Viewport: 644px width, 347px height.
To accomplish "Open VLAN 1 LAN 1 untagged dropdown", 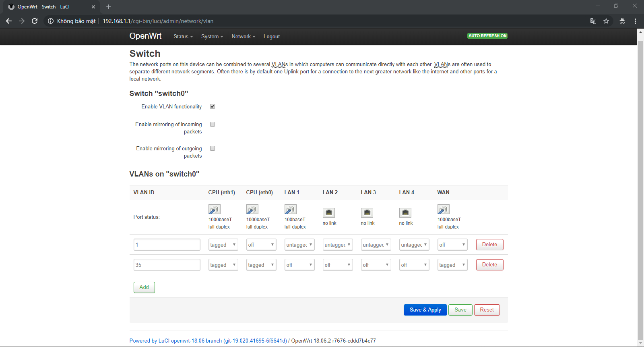I will pyautogui.click(x=299, y=245).
